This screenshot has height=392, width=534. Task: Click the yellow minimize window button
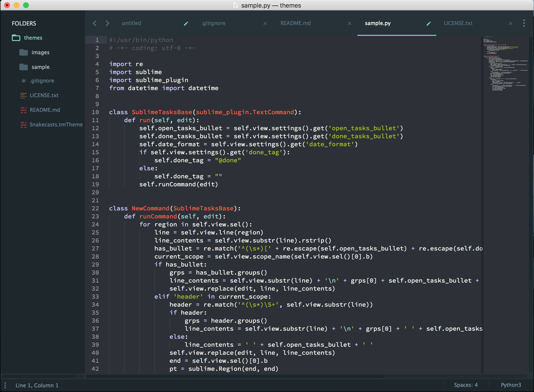[x=16, y=5]
